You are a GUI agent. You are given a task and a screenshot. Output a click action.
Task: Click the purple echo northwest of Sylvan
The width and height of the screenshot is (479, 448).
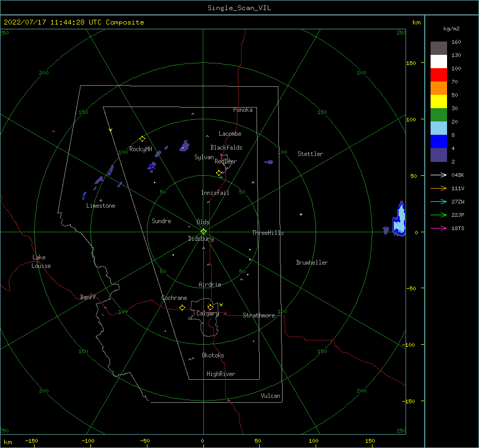click(x=185, y=146)
